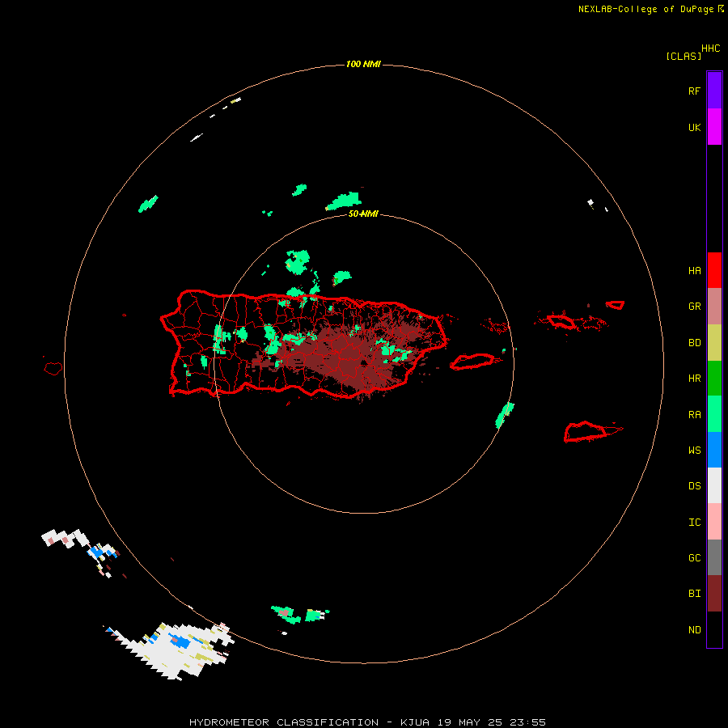Screen dimensions: 728x728
Task: Click the GC legend label
Action: 694,558
